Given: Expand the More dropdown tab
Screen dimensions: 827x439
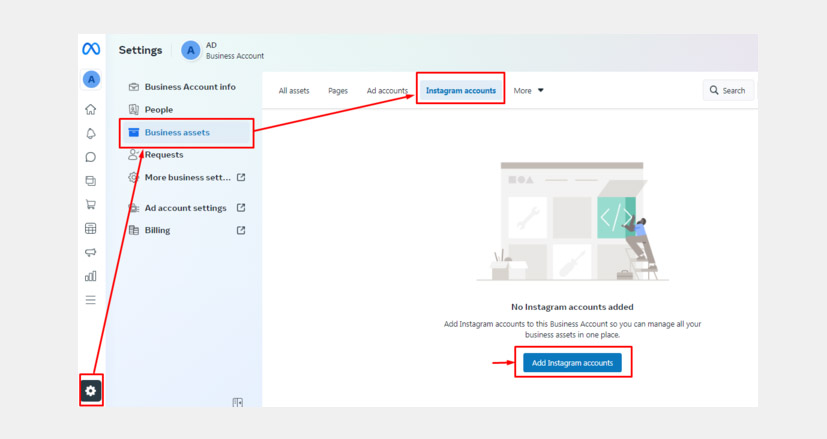Looking at the screenshot, I should coord(528,91).
